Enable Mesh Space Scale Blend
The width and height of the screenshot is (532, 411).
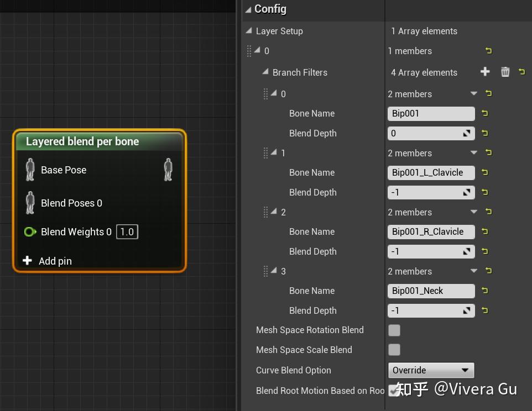coord(394,350)
